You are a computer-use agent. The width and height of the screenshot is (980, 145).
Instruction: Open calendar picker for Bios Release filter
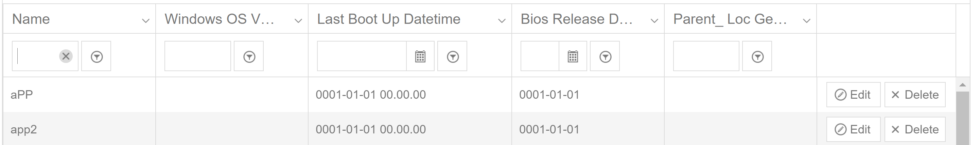pos(573,56)
